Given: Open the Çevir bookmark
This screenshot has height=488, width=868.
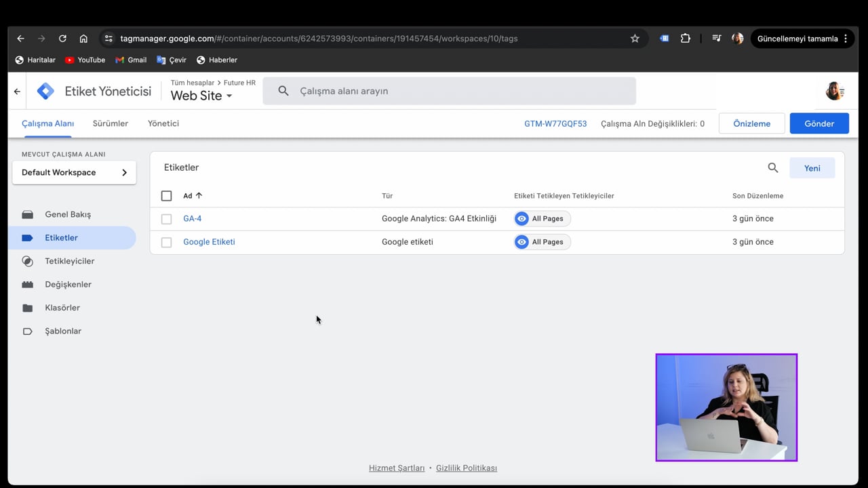Looking at the screenshot, I should (x=172, y=60).
